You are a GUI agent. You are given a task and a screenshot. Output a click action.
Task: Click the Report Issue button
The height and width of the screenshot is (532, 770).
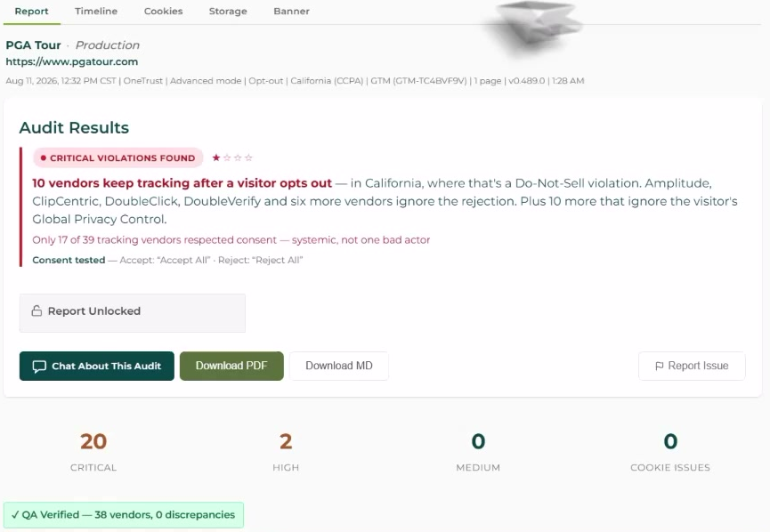[x=692, y=366]
